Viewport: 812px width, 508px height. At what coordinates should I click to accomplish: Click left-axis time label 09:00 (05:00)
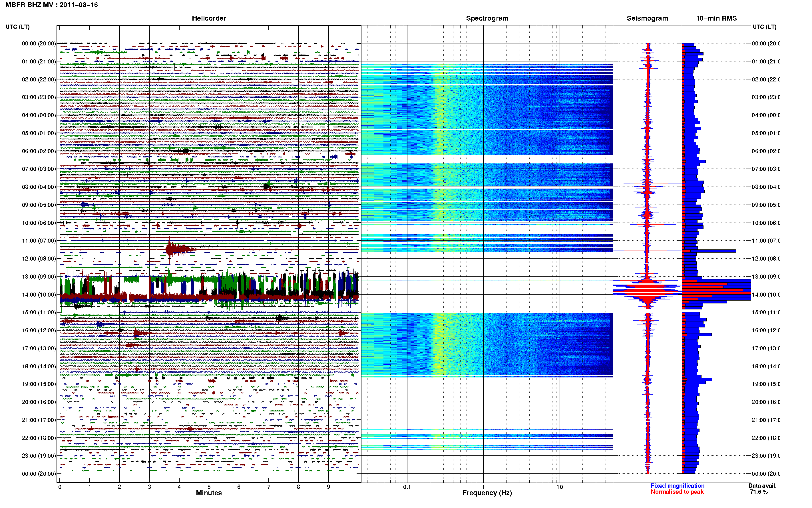pos(39,205)
